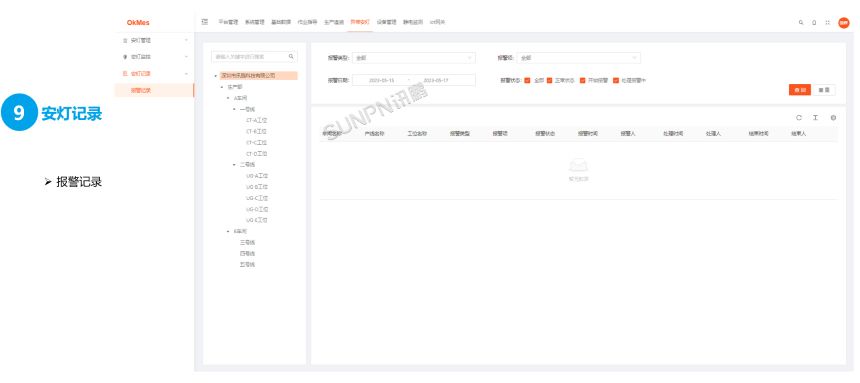
Task: Click the refresh table icon
Action: click(x=799, y=118)
